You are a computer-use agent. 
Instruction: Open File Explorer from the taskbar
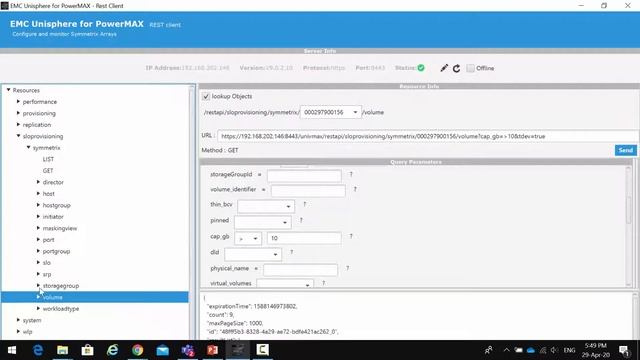pyautogui.click(x=62, y=350)
